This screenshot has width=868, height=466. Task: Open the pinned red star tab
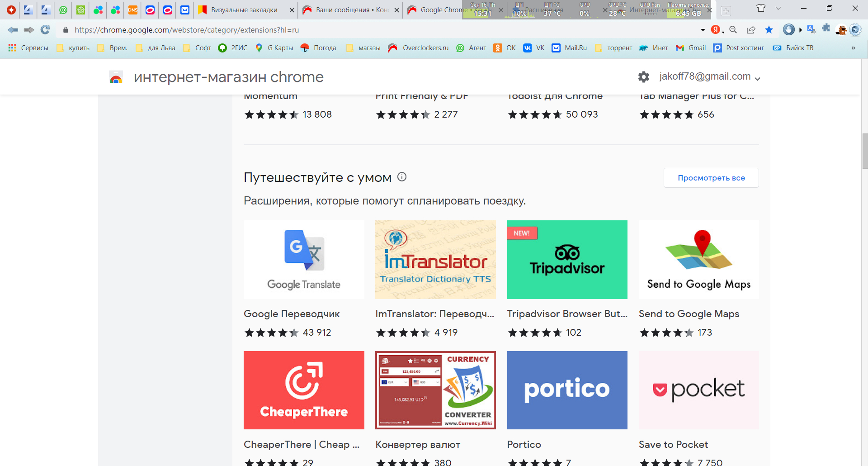[11, 10]
